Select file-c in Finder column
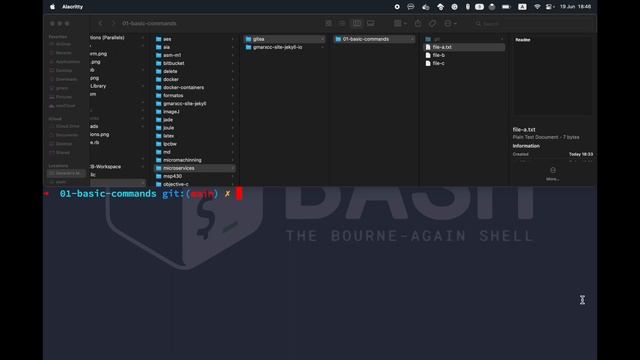Viewport: 640px width, 360px height. [x=464, y=63]
